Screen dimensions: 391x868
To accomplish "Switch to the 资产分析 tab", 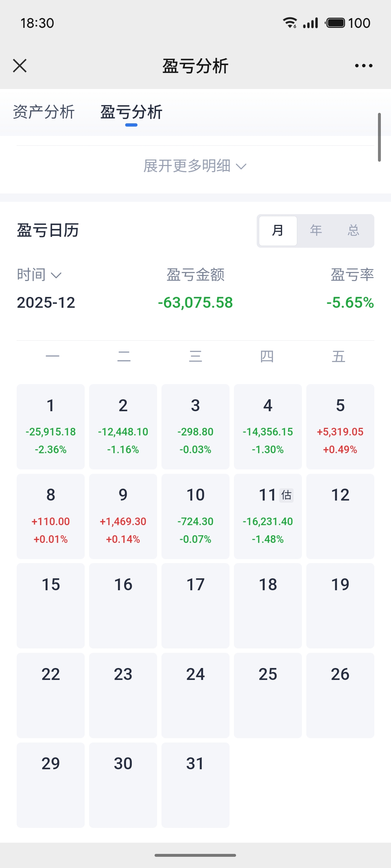I will coord(43,112).
